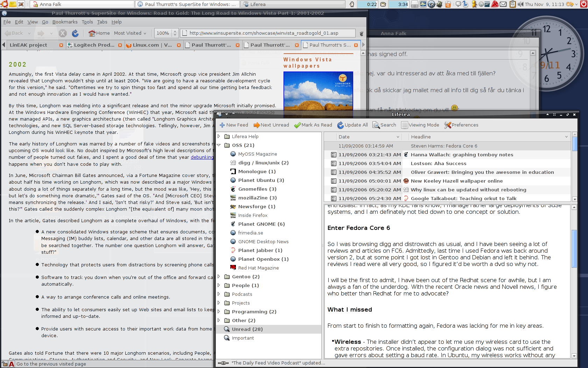
Task: Update All feeds
Action: [x=352, y=125]
